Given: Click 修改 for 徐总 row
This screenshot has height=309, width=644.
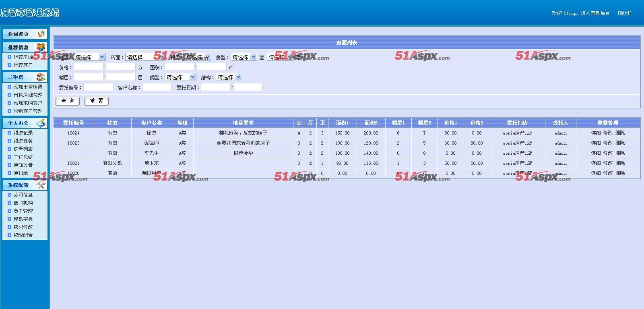Looking at the screenshot, I should point(608,133).
